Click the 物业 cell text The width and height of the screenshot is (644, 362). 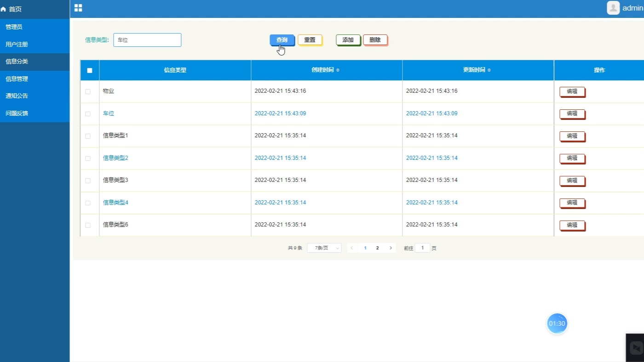coord(109,91)
